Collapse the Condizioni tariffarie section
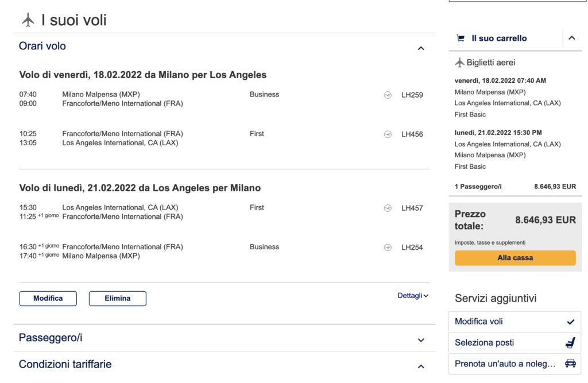The width and height of the screenshot is (588, 383). (x=421, y=366)
